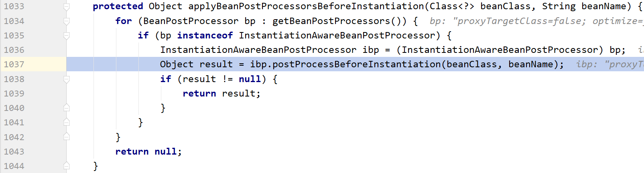Click 'result' in the return result statement
644x173 pixels.
coord(239,93)
